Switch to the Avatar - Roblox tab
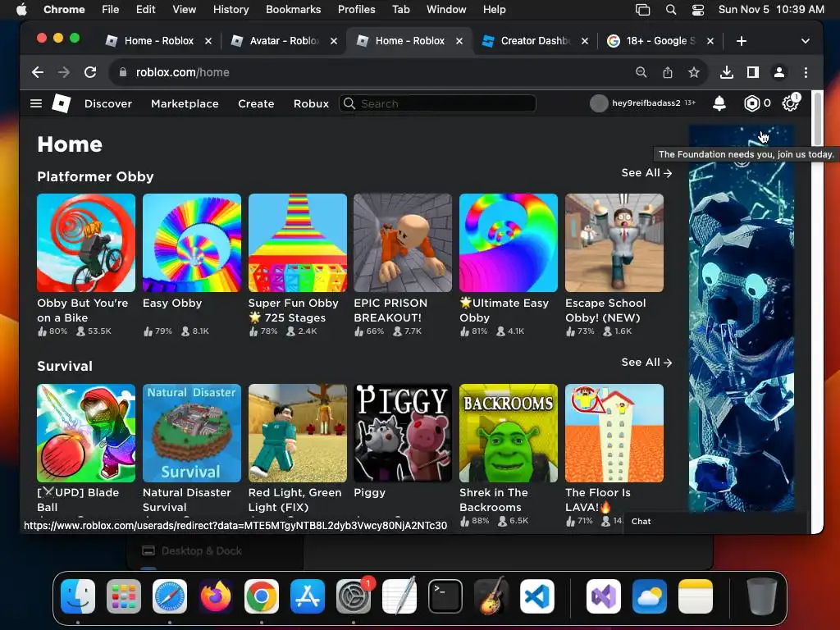The width and height of the screenshot is (840, 630). (x=284, y=41)
